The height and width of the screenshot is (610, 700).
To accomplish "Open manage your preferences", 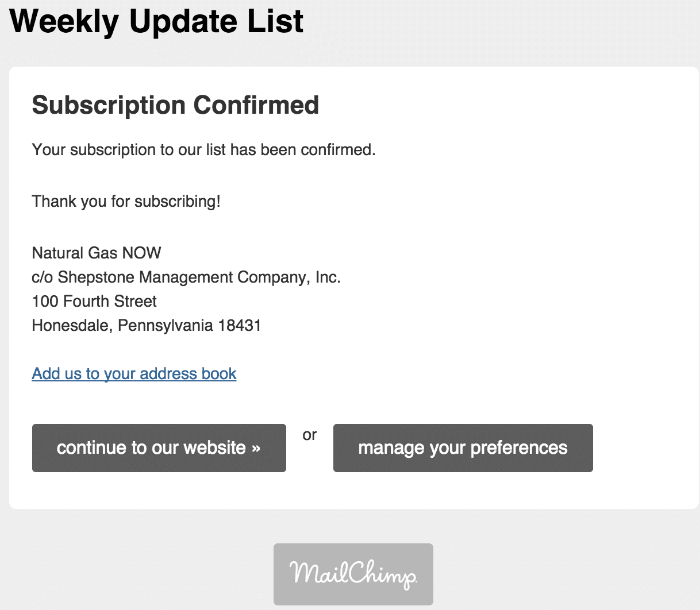I will click(x=463, y=448).
